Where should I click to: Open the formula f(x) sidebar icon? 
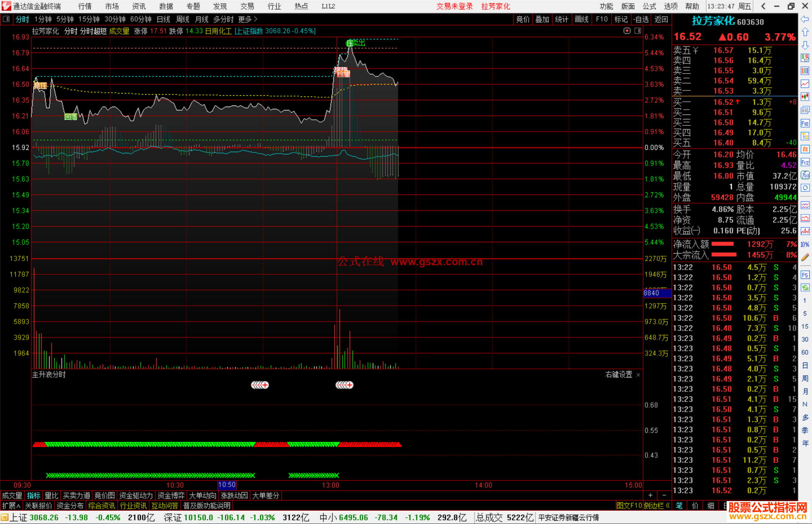tap(805, 175)
